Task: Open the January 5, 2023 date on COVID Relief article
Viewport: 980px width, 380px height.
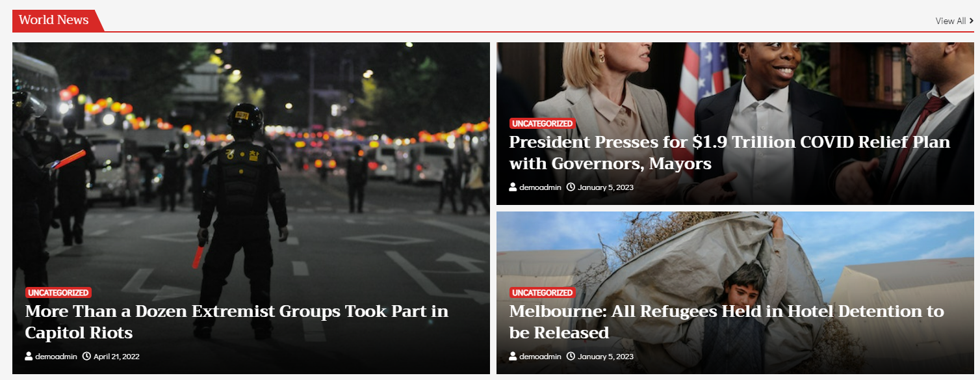Action: click(x=606, y=187)
